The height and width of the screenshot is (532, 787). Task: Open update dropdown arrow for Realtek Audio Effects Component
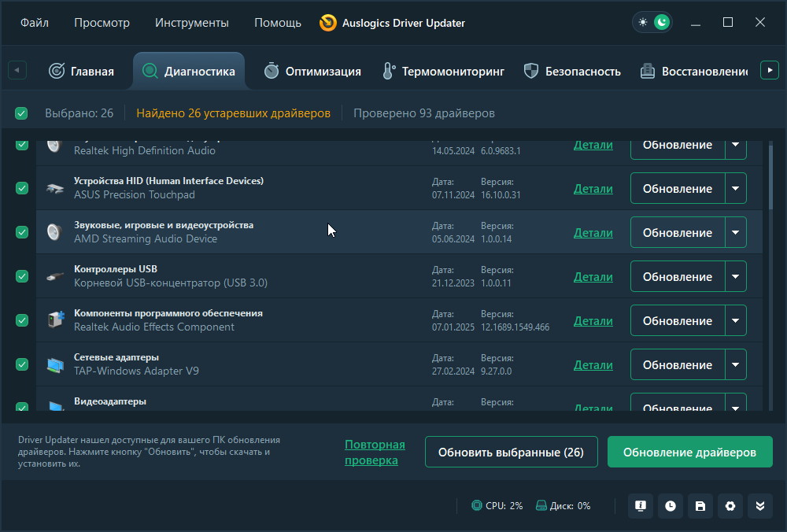point(736,320)
